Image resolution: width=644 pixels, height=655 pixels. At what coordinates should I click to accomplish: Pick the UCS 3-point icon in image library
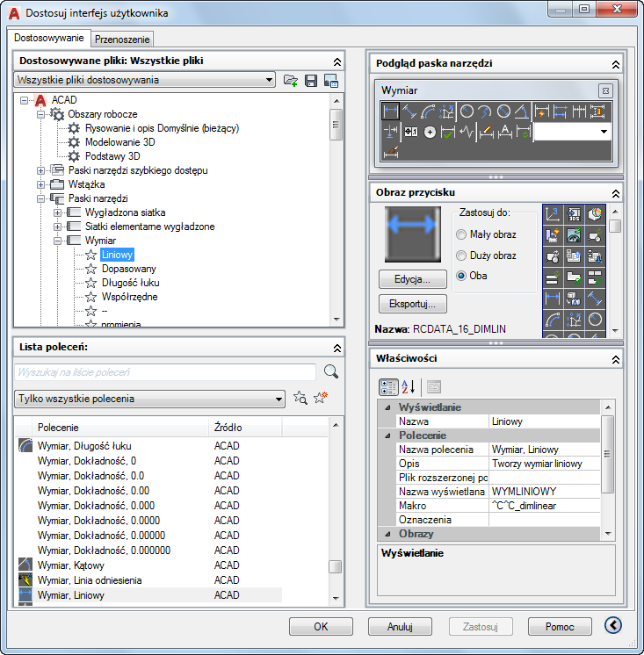pos(553,214)
